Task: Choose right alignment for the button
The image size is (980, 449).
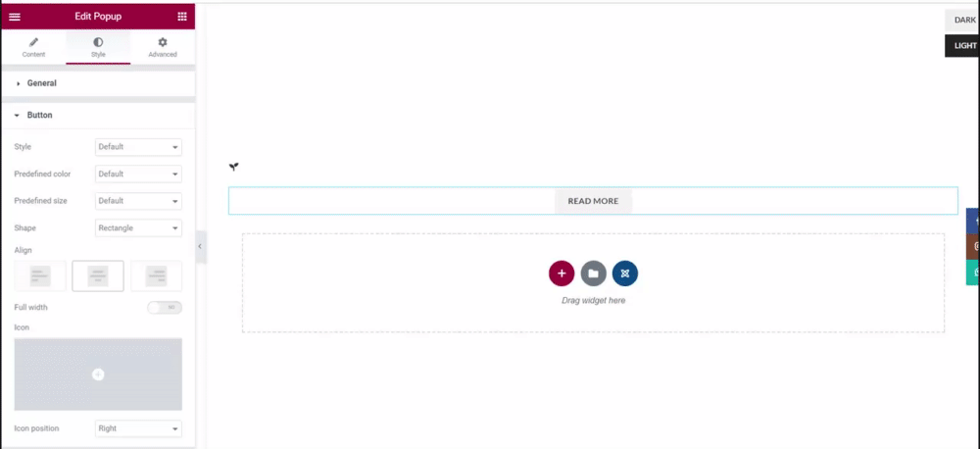Action: pyautogui.click(x=156, y=275)
